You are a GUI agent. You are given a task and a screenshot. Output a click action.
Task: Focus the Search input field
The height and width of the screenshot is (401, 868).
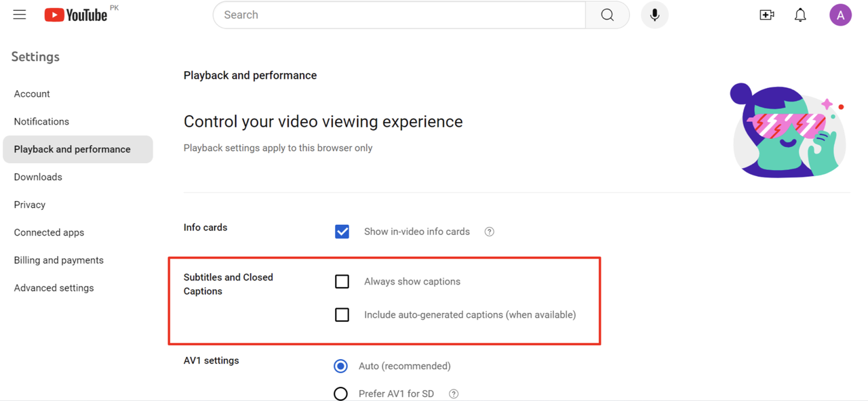[399, 15]
